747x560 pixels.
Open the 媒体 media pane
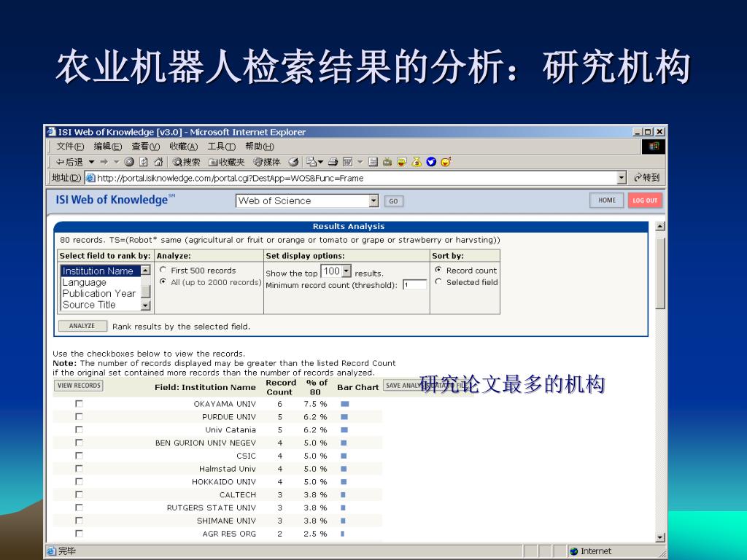pyautogui.click(x=267, y=162)
